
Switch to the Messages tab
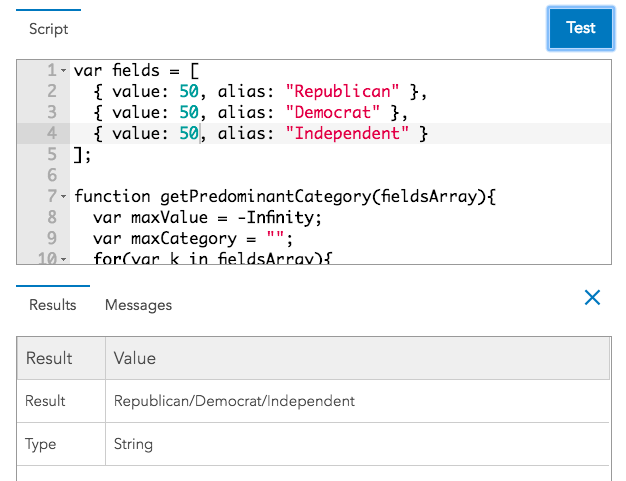pos(138,305)
